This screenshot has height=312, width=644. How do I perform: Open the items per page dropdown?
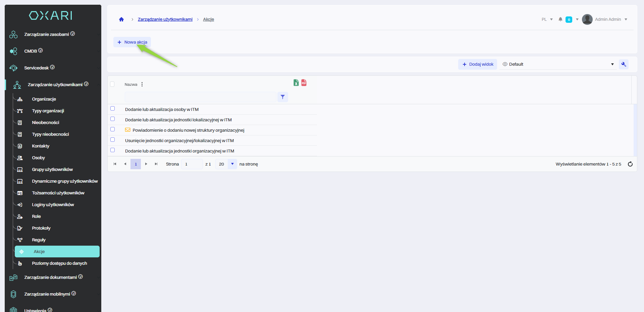[x=232, y=164]
